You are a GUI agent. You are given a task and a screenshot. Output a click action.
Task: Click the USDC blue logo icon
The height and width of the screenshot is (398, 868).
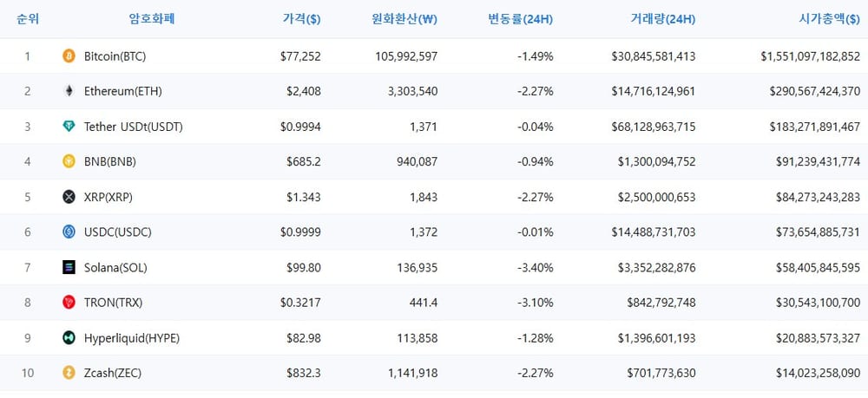coord(69,232)
